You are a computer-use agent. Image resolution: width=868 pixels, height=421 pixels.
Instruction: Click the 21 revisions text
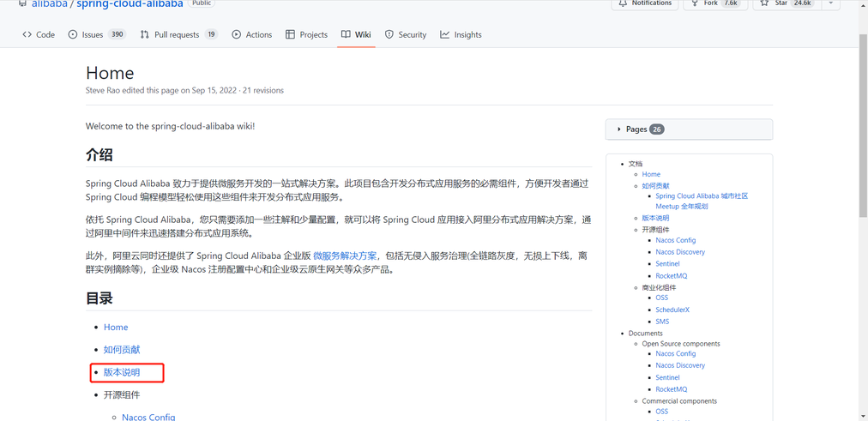(263, 90)
